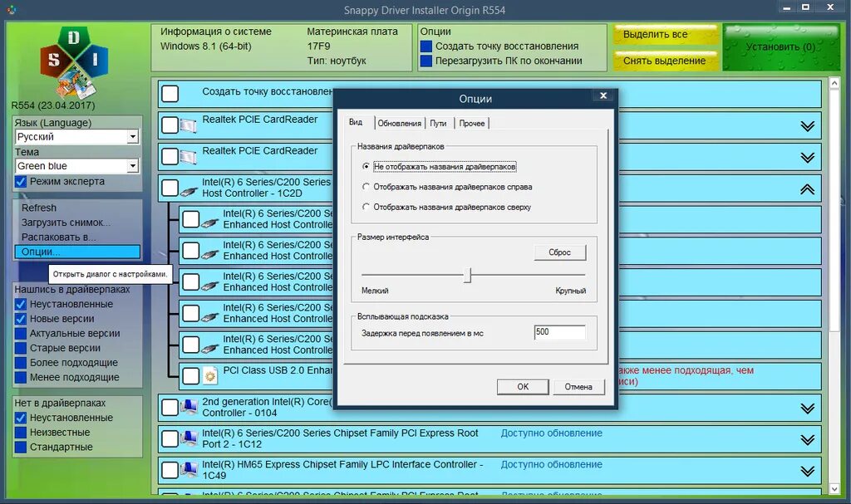This screenshot has width=851, height=504.
Task: Click 'Доступно обновление' on the Root Port 2 row
Action: coord(552,433)
